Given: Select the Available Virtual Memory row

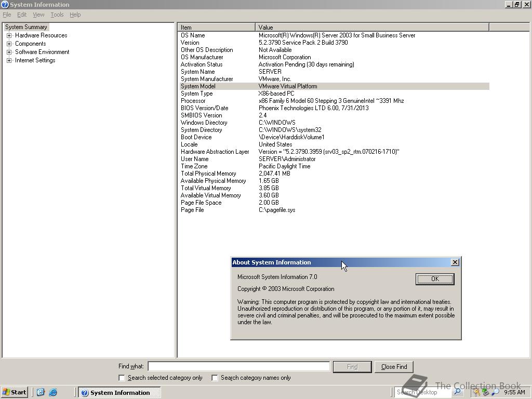Looking at the screenshot, I should (x=334, y=195).
